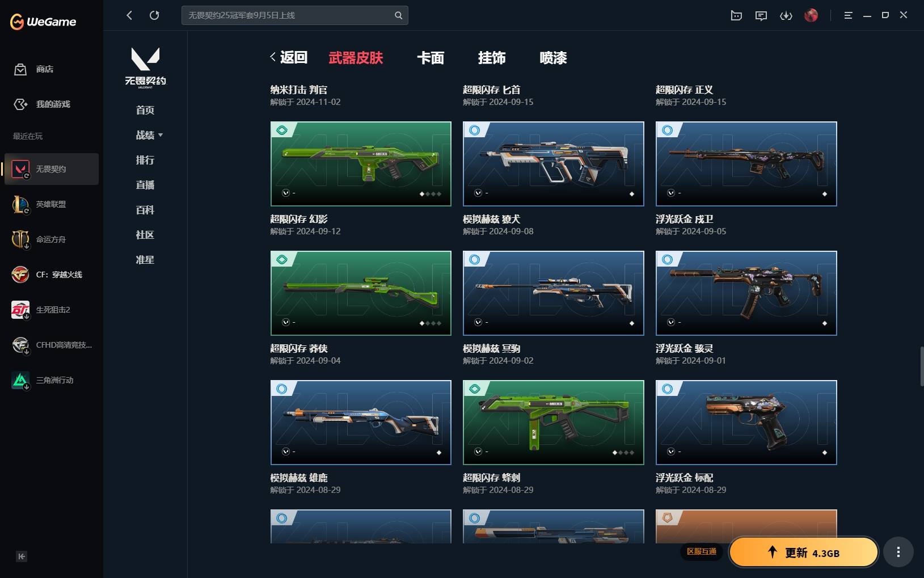Switch to the 卡面 tab
The height and width of the screenshot is (578, 924).
click(x=431, y=58)
